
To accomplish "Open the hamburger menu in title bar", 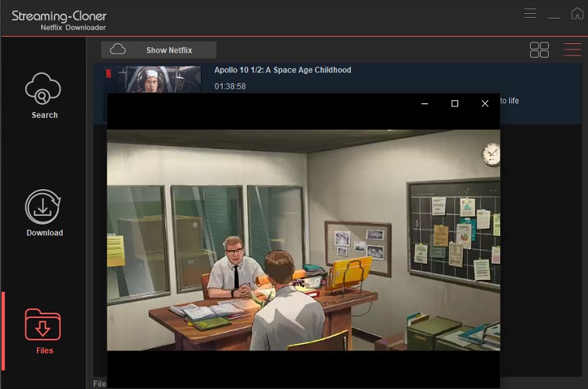I will coord(530,13).
